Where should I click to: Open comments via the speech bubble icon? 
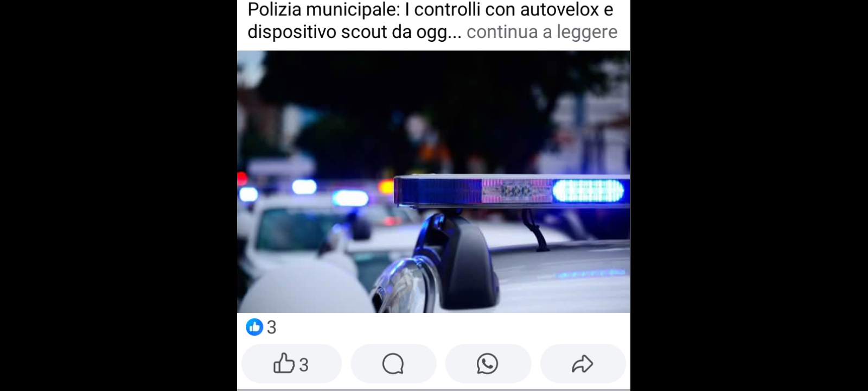pos(393,364)
